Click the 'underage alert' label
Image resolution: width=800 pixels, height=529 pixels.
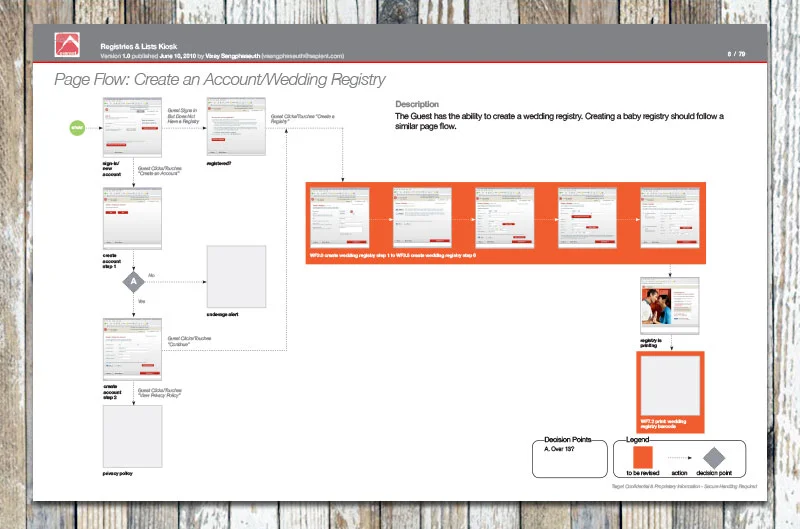coord(222,314)
